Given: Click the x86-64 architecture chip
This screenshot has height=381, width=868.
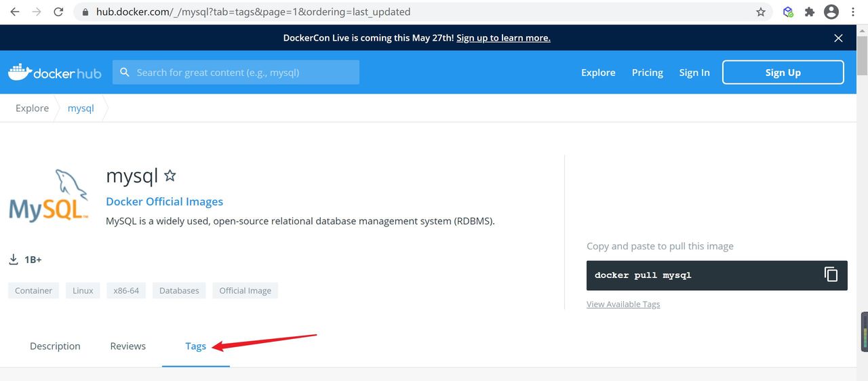Looking at the screenshot, I should [126, 291].
